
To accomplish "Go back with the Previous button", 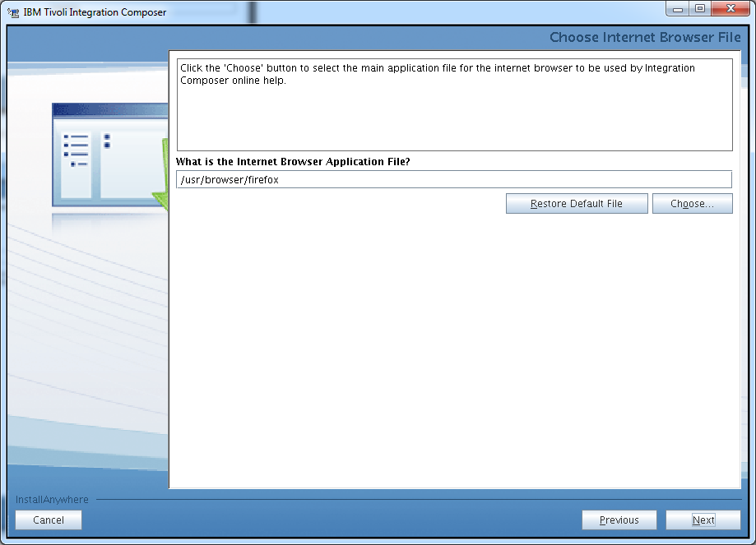I will 619,520.
